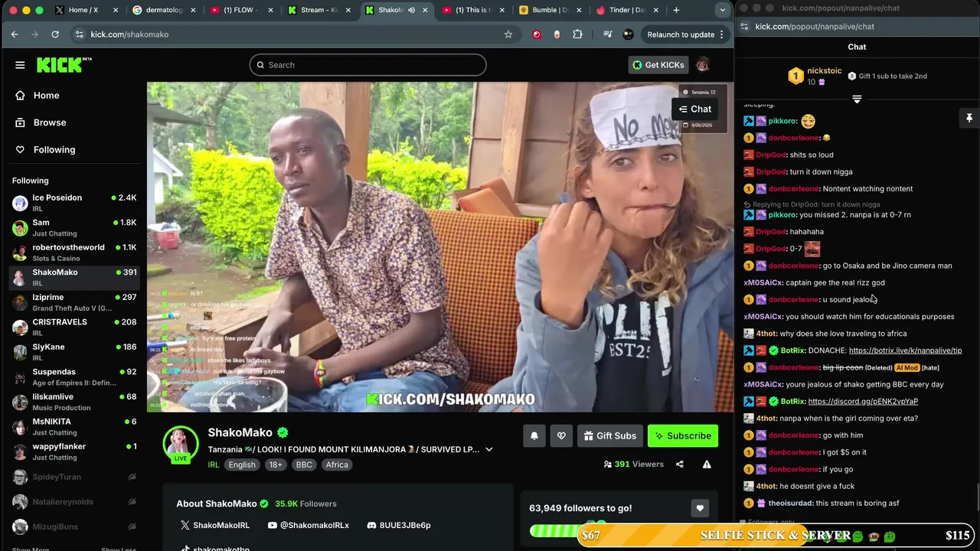
Task: Open Sam's Just Chatting channel
Action: pyautogui.click(x=73, y=227)
